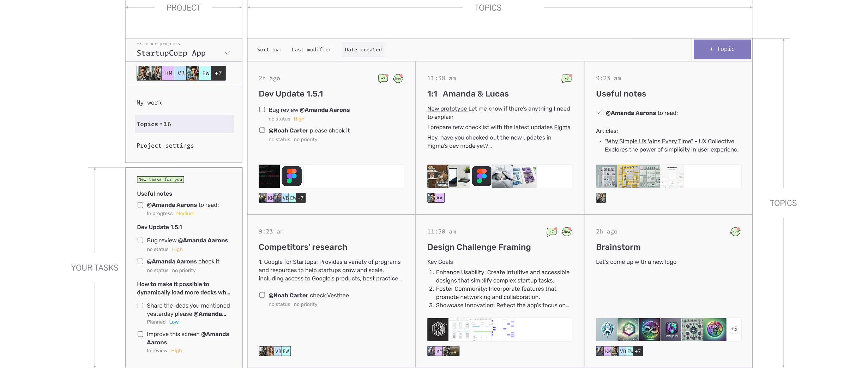Expand the +7 hidden team members in project header
This screenshot has height=368, width=868.
(x=218, y=73)
